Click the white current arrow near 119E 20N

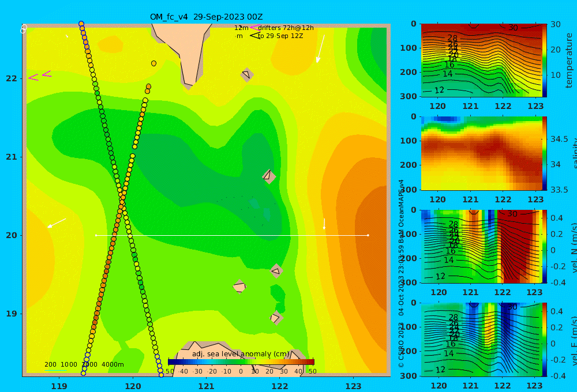[57, 223]
